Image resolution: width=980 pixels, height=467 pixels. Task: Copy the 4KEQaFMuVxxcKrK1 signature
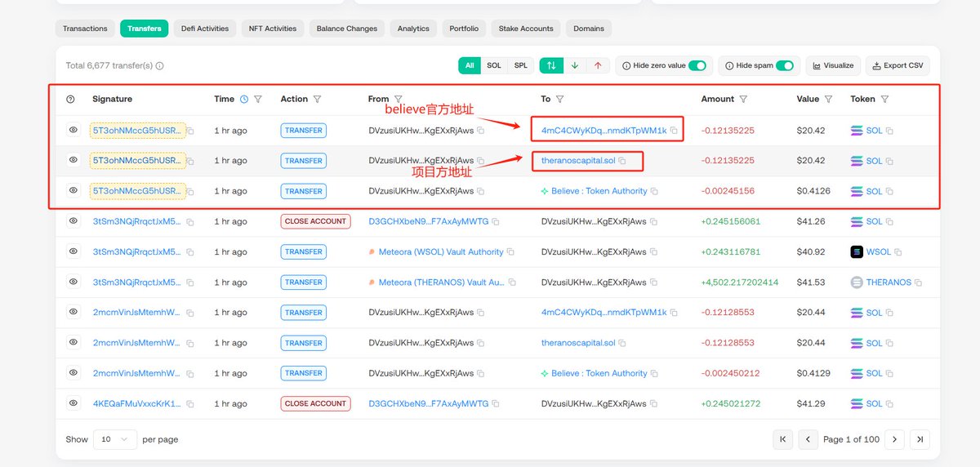(190, 404)
